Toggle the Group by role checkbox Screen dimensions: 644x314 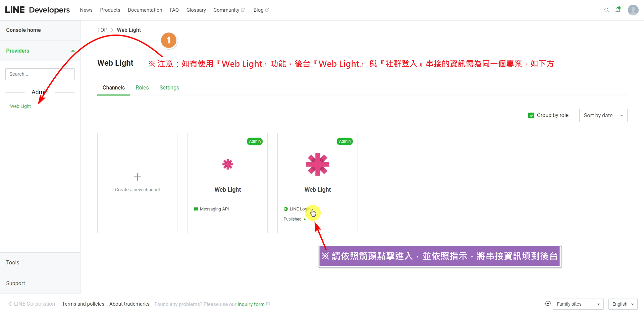pyautogui.click(x=531, y=115)
